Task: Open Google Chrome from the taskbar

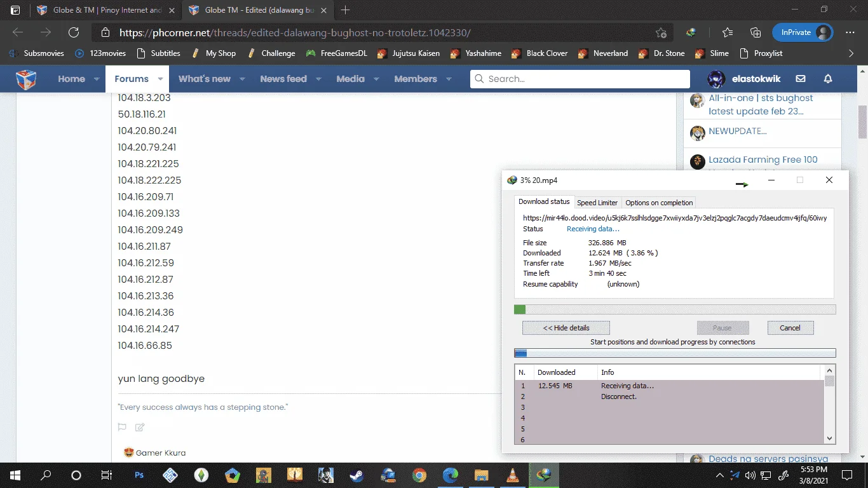Action: [x=419, y=475]
